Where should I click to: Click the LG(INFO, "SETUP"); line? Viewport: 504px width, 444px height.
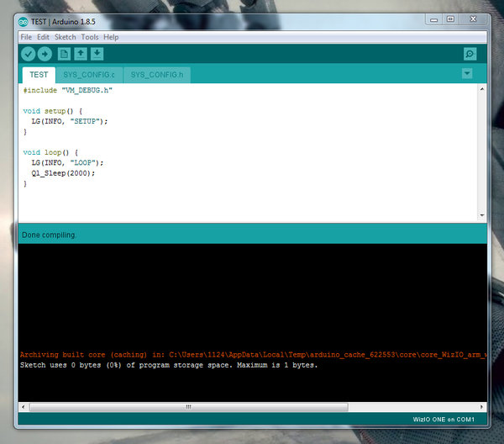tap(70, 122)
